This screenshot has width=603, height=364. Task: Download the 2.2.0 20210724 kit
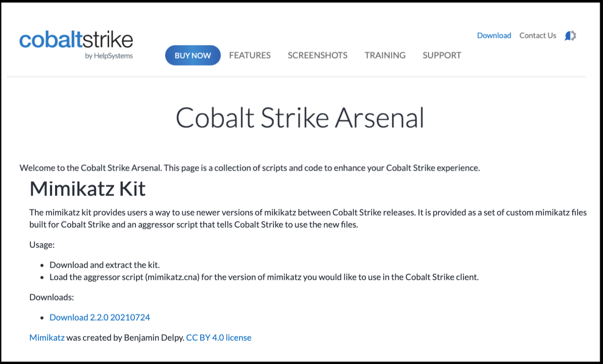100,318
